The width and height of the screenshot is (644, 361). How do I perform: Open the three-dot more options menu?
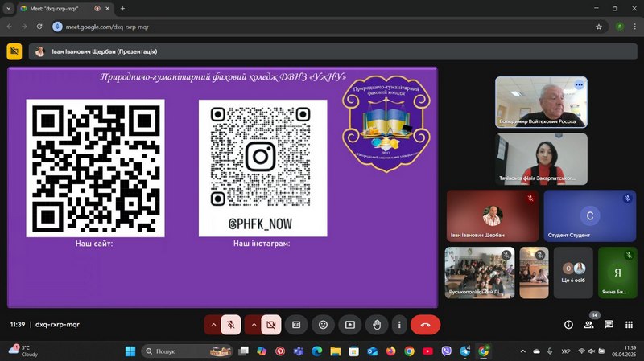coord(399,325)
